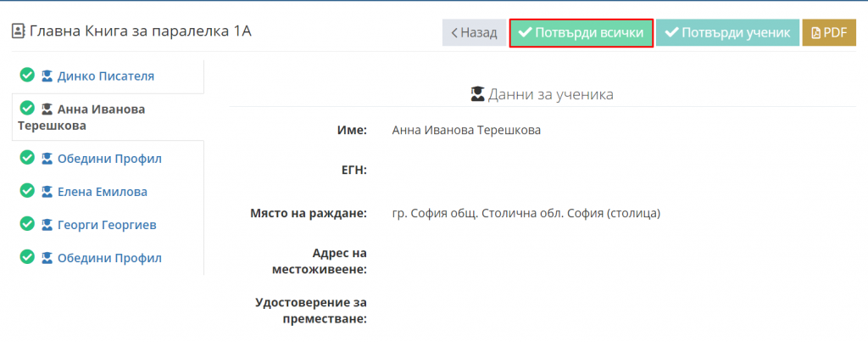The height and width of the screenshot is (342, 868).
Task: Click green check icon beside Анна Иванова Терешкова
Action: click(x=27, y=108)
